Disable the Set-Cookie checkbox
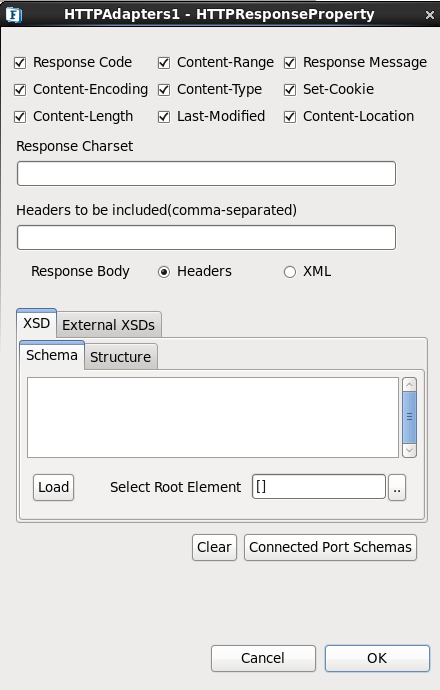Screen dimensions: 440x690 click(290, 90)
